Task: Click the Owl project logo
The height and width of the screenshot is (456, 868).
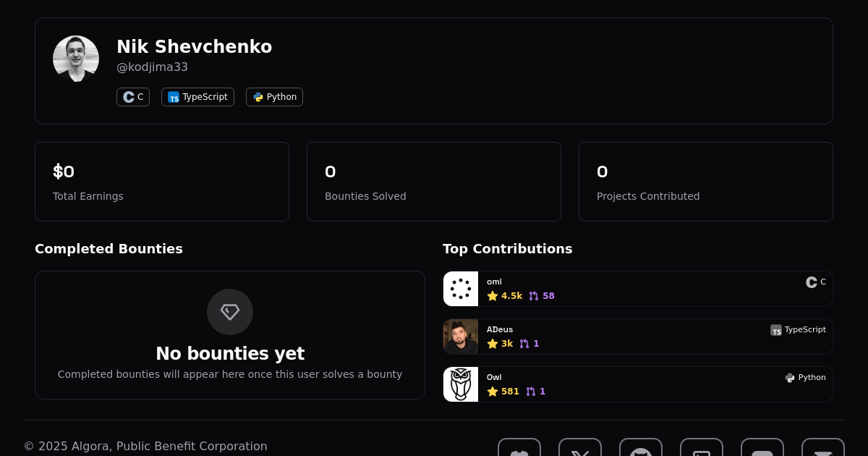Action: click(461, 384)
